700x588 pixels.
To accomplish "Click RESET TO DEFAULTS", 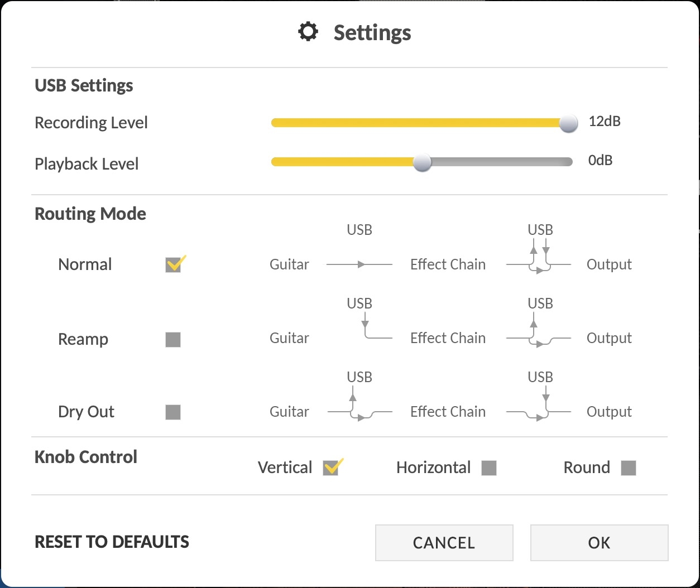I will pyautogui.click(x=112, y=542).
